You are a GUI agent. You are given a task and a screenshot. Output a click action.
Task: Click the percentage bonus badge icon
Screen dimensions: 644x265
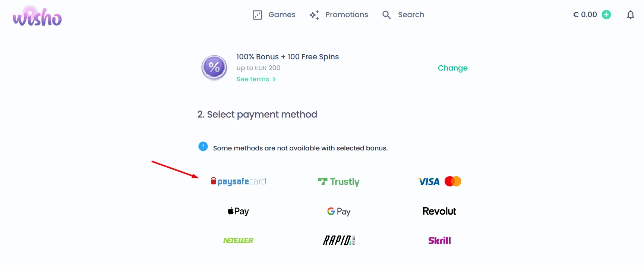click(x=214, y=68)
